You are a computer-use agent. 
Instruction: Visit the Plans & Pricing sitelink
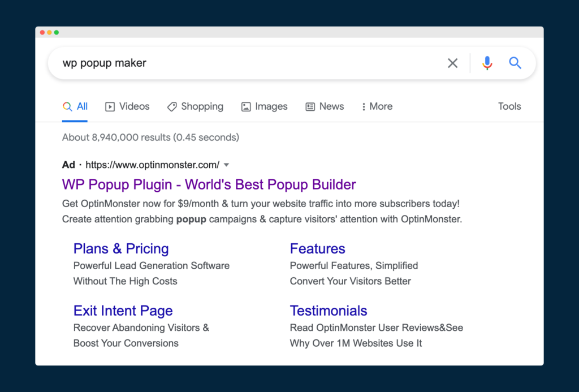tap(121, 249)
